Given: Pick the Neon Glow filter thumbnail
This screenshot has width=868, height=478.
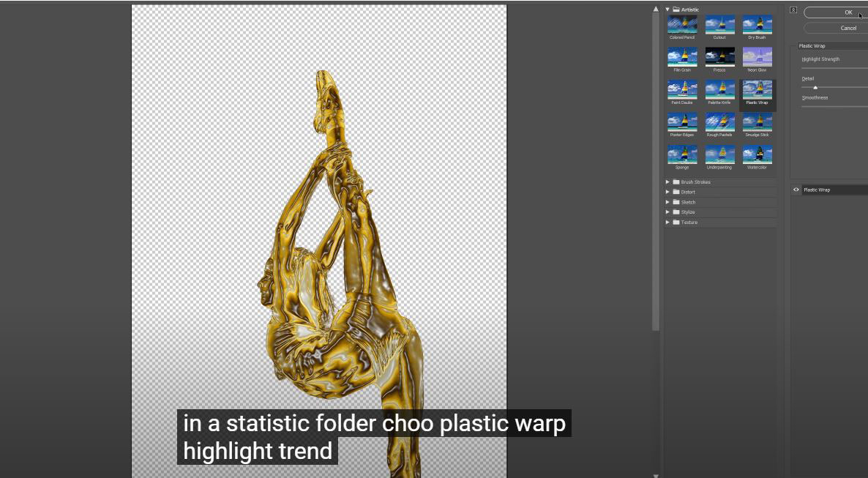Looking at the screenshot, I should click(757, 57).
